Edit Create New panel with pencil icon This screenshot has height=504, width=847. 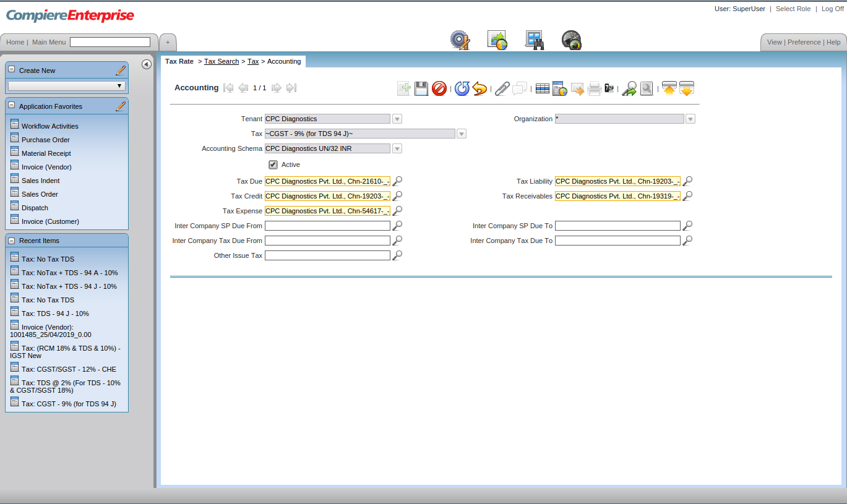click(x=121, y=70)
